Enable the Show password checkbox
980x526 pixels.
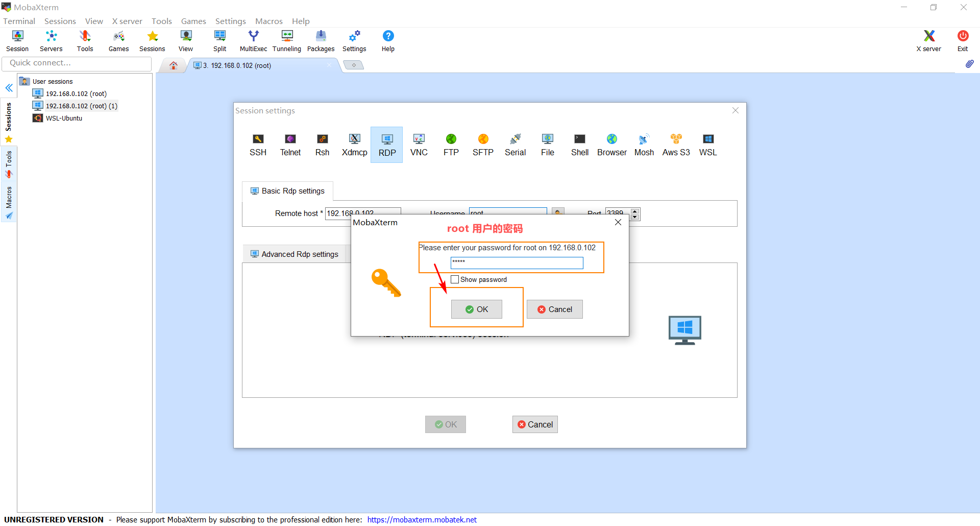[x=455, y=279]
